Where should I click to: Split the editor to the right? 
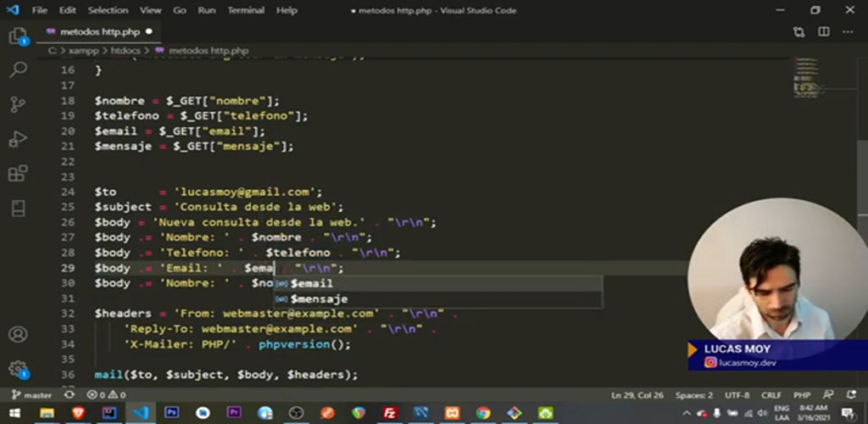824,32
